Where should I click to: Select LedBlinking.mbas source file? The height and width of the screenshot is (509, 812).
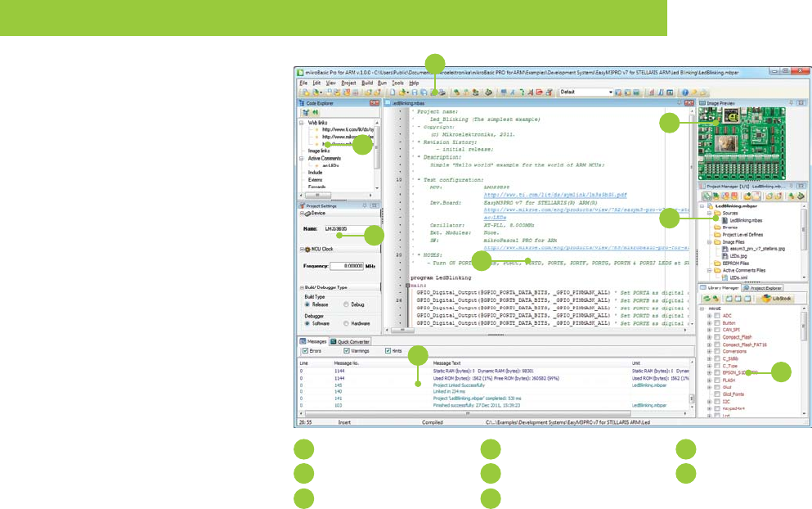742,220
